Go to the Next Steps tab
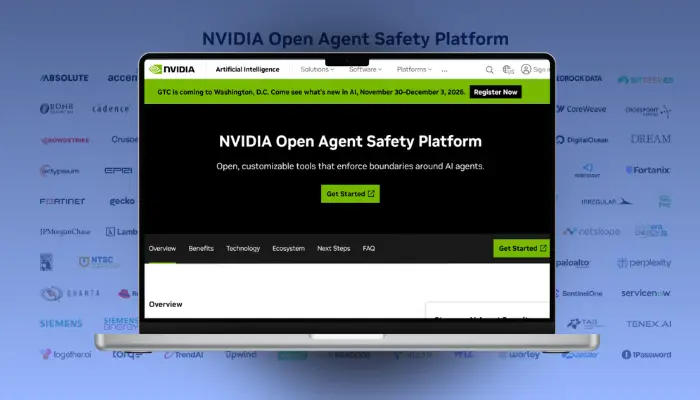 pos(333,248)
